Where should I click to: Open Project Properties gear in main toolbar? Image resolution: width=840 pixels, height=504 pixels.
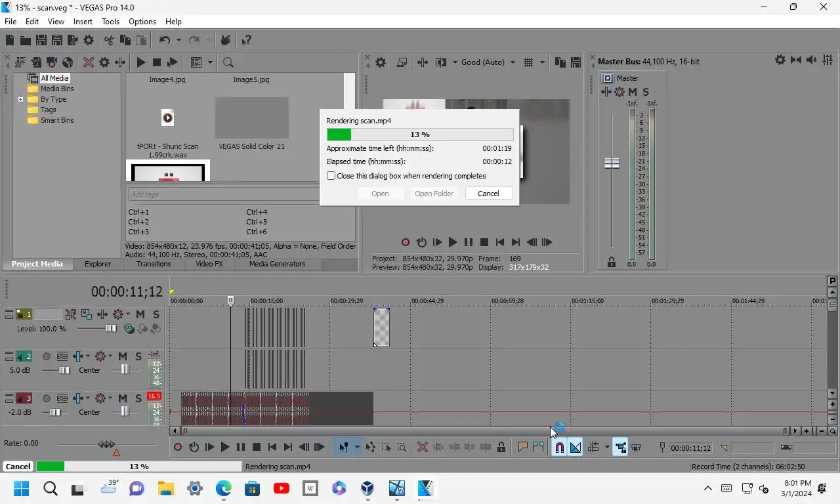click(x=89, y=40)
